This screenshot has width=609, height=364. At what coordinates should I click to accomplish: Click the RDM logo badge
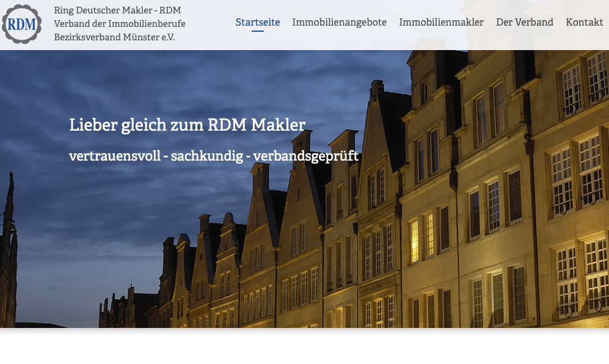[22, 24]
